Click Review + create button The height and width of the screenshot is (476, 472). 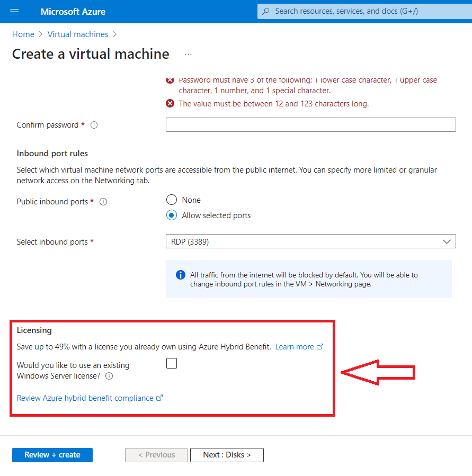(x=52, y=455)
